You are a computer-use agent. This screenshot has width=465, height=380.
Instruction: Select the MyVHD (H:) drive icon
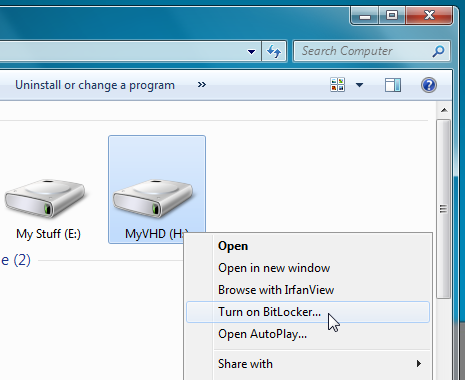coord(153,199)
